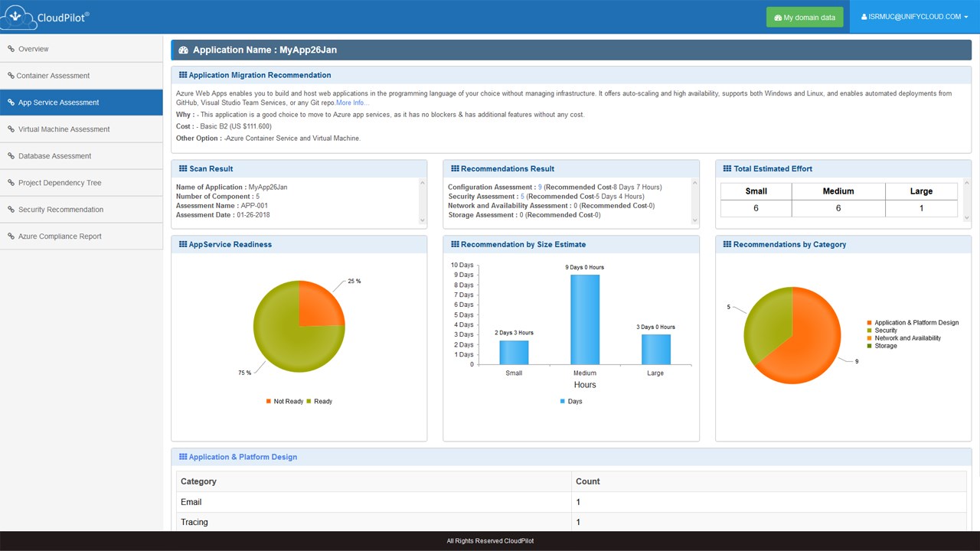
Task: Select App Service Assessment in sidebar
Action: 81,103
